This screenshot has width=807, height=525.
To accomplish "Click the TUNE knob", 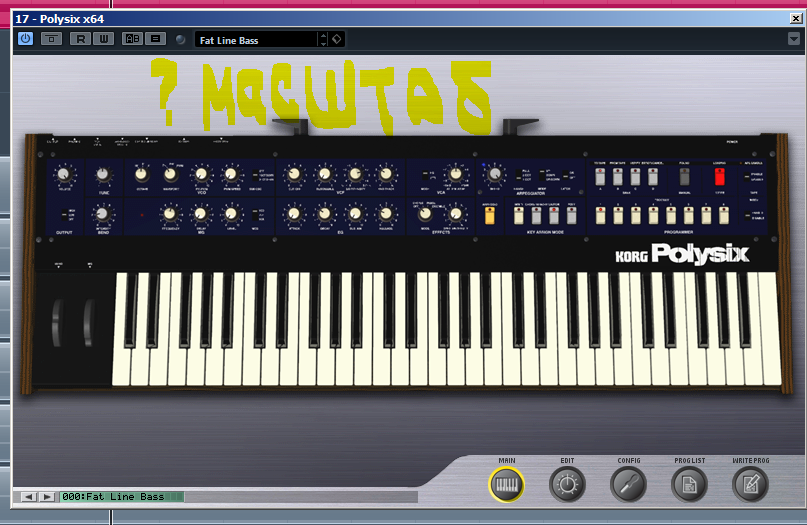I will (x=103, y=175).
